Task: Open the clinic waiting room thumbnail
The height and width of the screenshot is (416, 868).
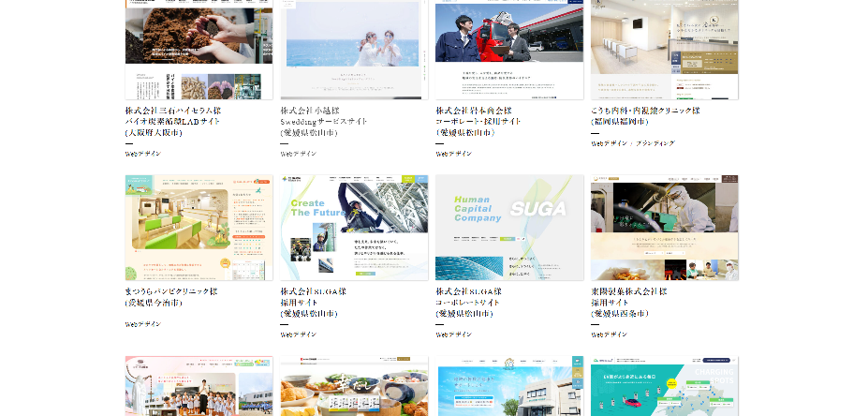Action: tap(664, 49)
